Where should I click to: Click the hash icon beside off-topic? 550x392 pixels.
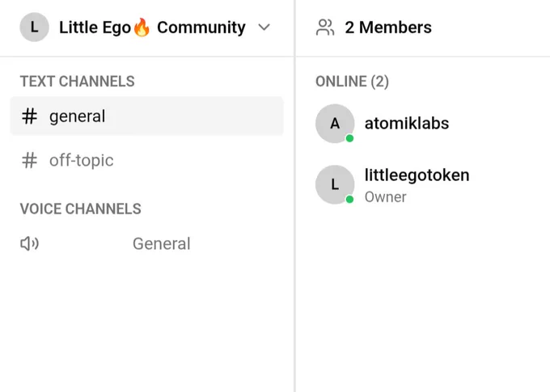coord(29,160)
